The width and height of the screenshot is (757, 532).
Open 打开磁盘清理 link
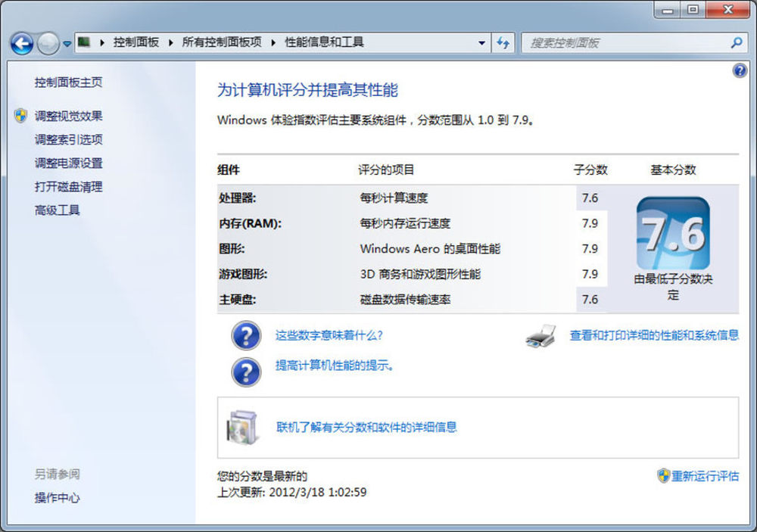click(68, 187)
